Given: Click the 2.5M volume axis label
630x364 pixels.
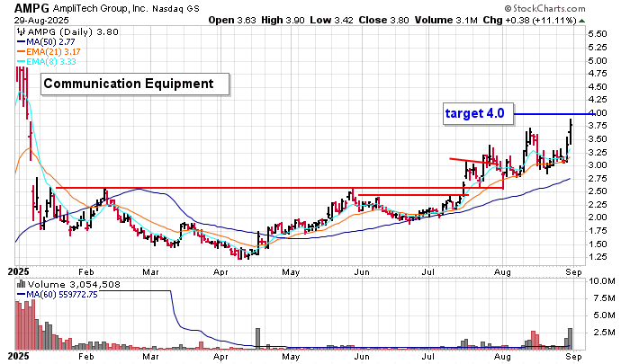Looking at the screenshot, I should (604, 333).
